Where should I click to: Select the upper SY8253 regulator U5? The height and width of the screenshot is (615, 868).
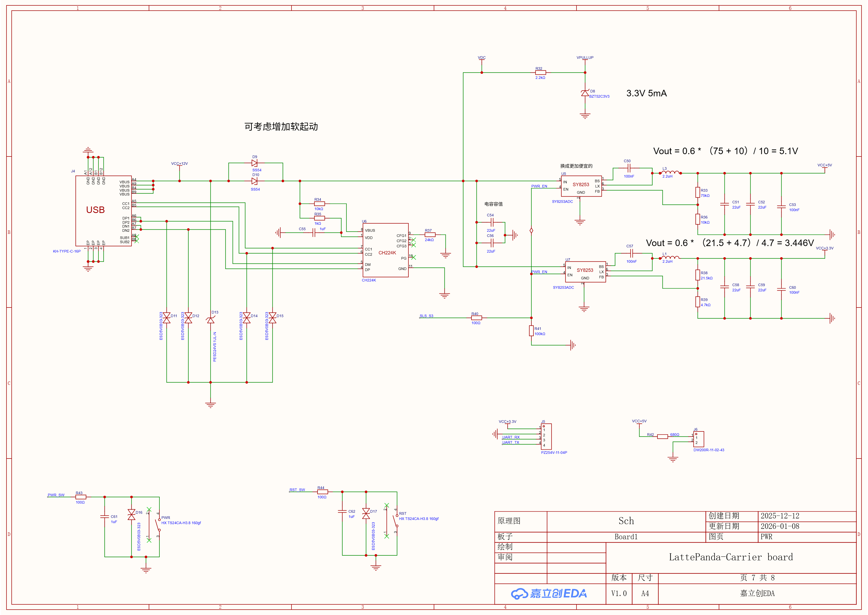[581, 186]
